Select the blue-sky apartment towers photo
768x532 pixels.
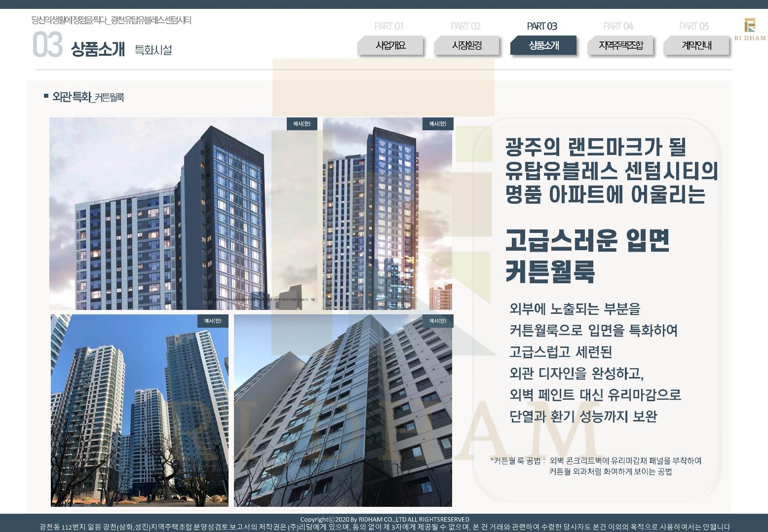140,411
